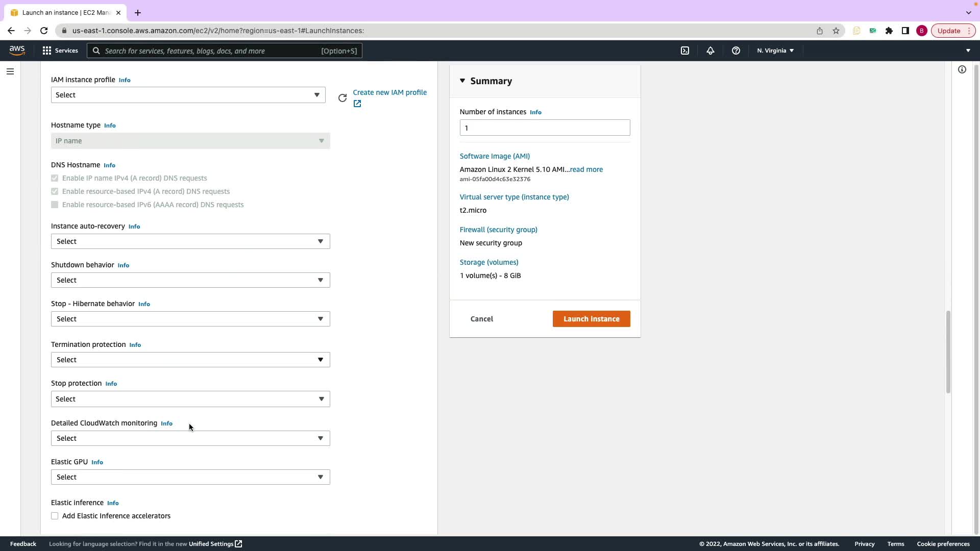The width and height of the screenshot is (980, 551).
Task: Click in the Number of instances field
Action: point(545,128)
